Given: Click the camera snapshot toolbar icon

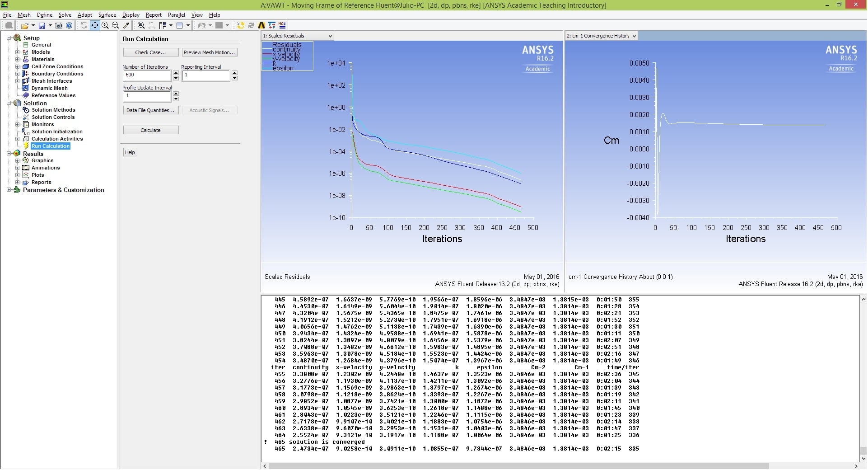Looking at the screenshot, I should tap(59, 26).
